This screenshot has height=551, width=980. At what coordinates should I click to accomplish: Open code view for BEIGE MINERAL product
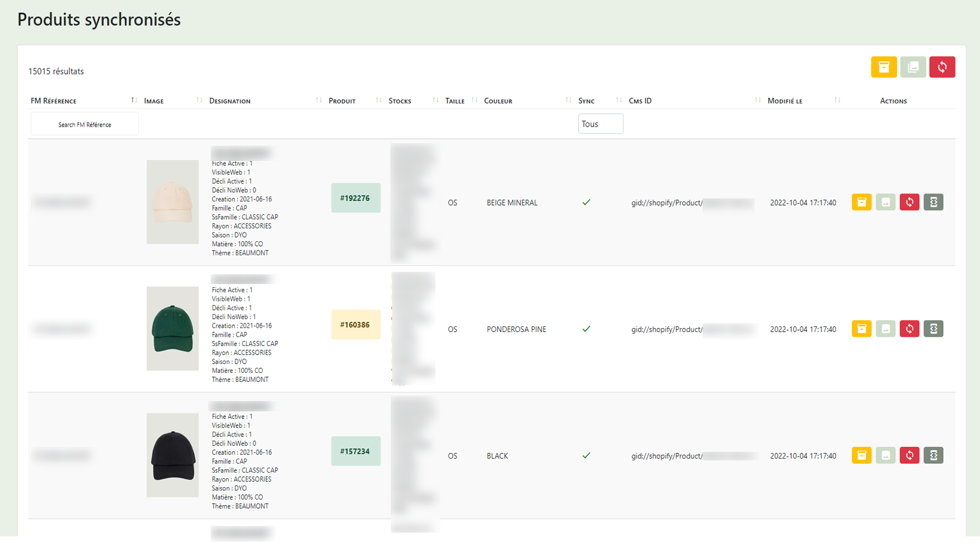(x=933, y=202)
